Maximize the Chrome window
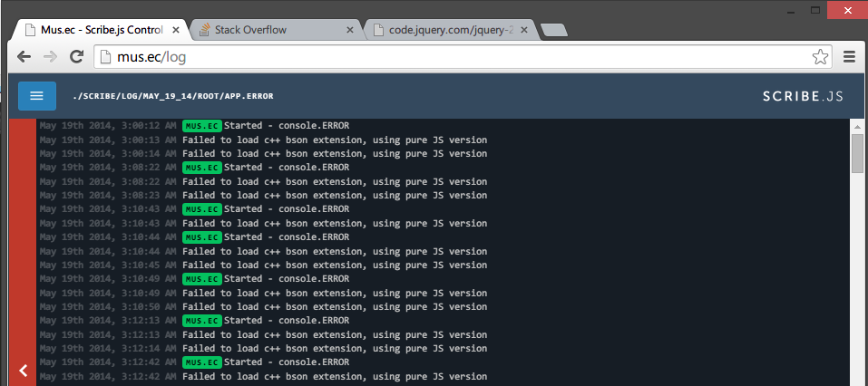The height and width of the screenshot is (386, 868). click(814, 10)
